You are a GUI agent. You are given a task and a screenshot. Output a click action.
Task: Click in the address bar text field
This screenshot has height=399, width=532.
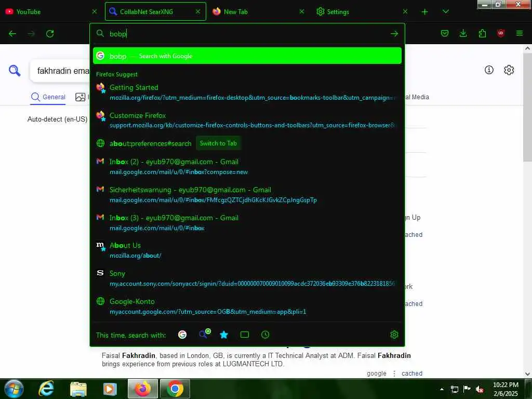(248, 34)
